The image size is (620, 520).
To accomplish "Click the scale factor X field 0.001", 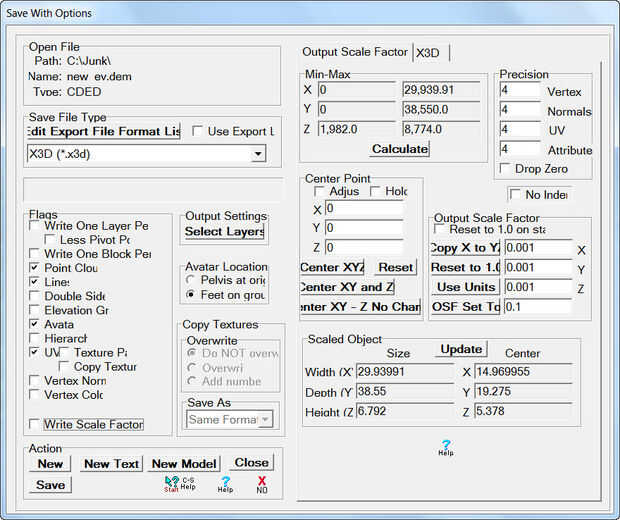I will click(538, 248).
